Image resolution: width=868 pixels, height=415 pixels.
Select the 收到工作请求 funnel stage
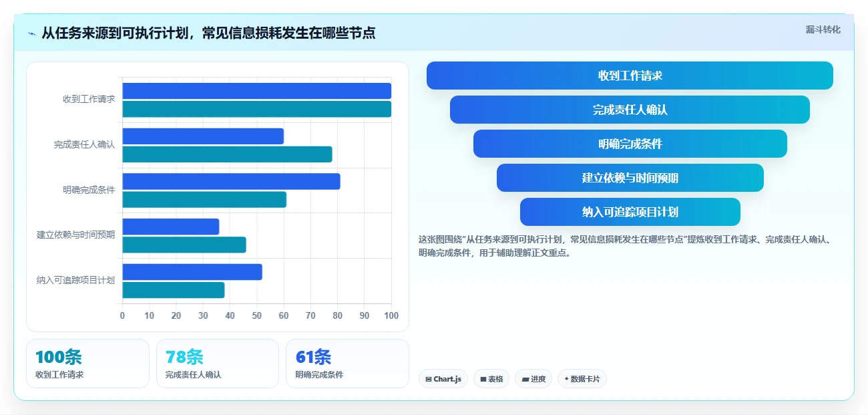point(630,76)
